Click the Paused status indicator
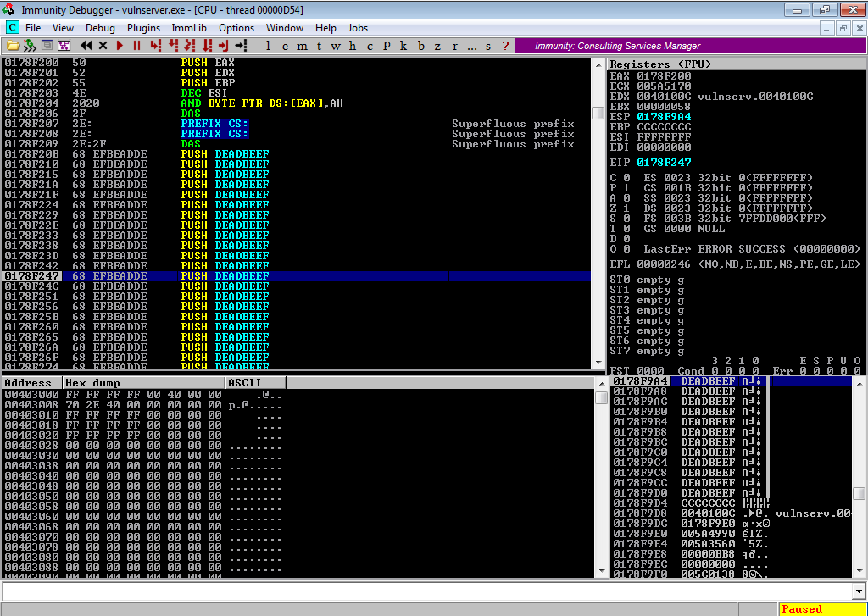 click(x=822, y=609)
